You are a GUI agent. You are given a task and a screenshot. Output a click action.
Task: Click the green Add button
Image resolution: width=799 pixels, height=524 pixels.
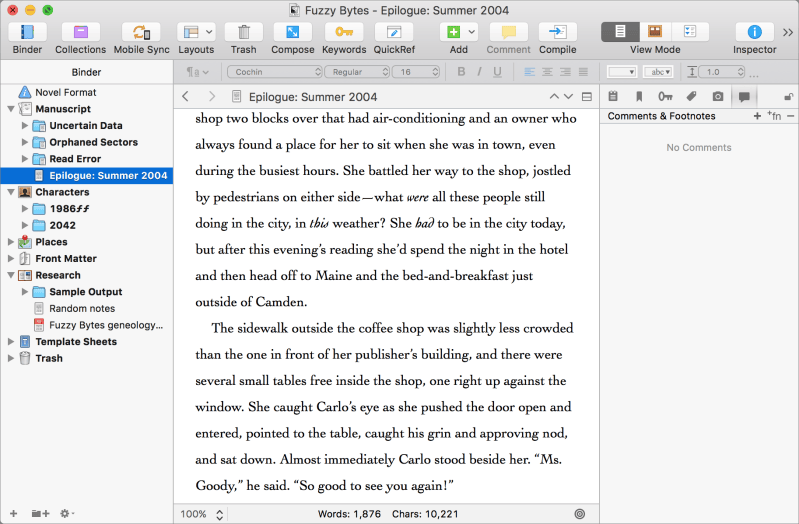(x=453, y=32)
